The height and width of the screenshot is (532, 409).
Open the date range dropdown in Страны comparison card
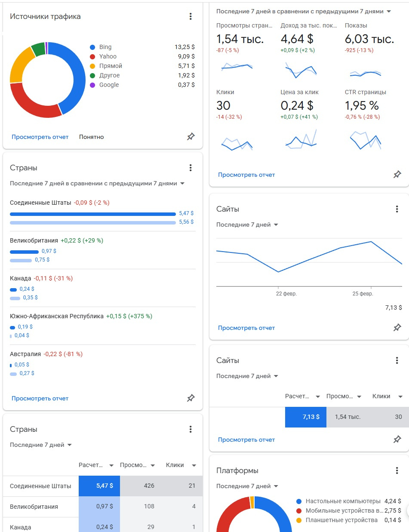[x=97, y=183]
